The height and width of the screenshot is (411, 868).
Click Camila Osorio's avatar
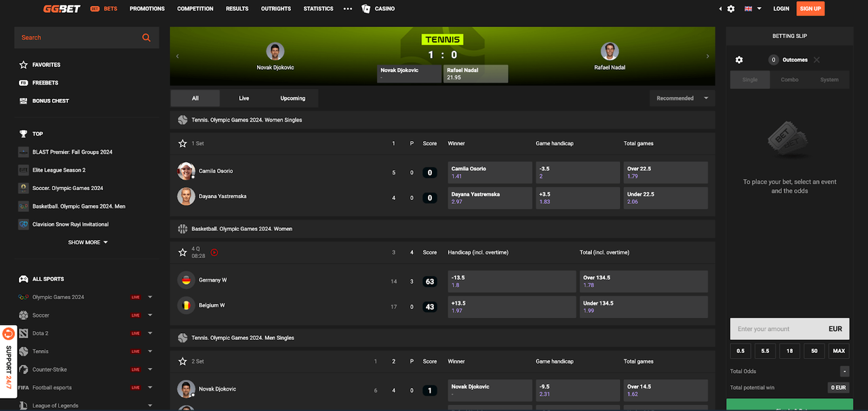click(186, 171)
